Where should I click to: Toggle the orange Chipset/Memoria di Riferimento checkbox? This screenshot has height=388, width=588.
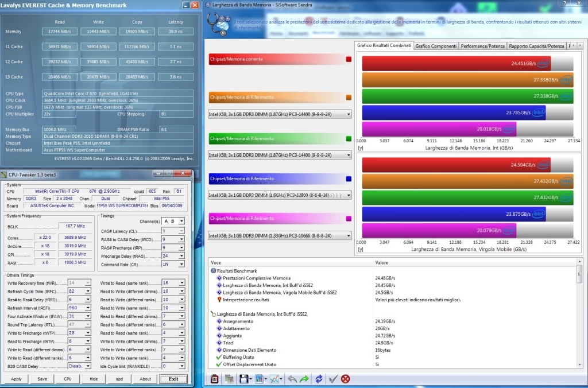349,98
